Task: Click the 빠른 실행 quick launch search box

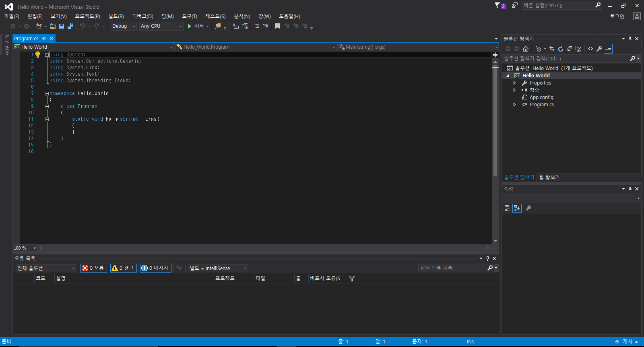Action: coord(557,5)
